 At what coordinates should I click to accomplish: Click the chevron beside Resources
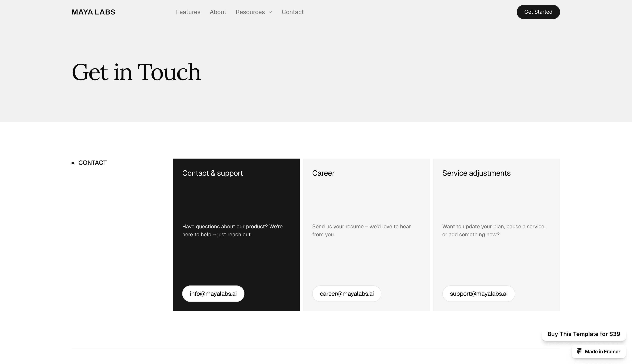tap(270, 12)
